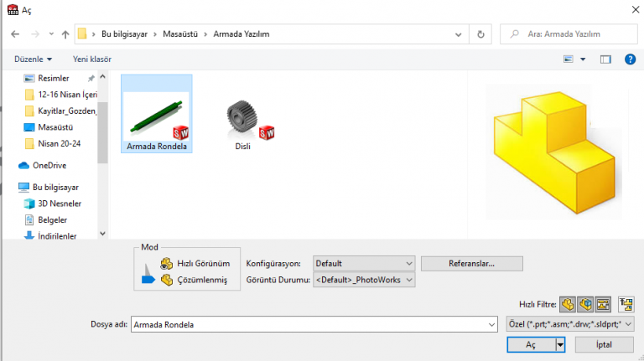Go up one folder level arrow
Viewport: 644px width, 361px height.
[65, 34]
